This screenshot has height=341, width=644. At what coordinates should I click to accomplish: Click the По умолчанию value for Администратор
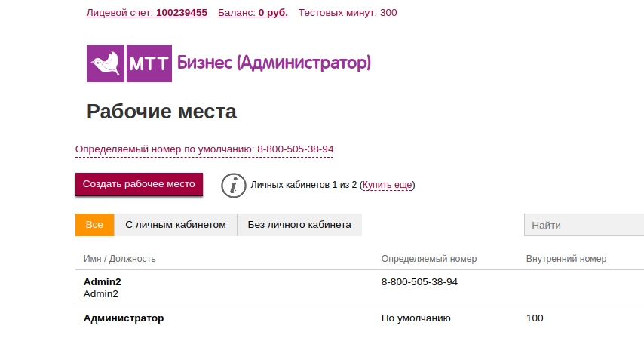point(416,318)
